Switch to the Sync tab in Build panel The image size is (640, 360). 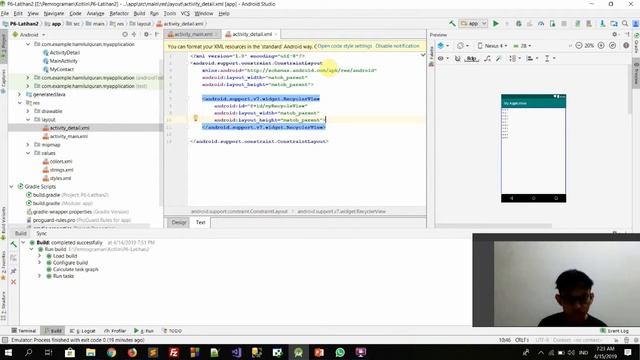(41, 233)
